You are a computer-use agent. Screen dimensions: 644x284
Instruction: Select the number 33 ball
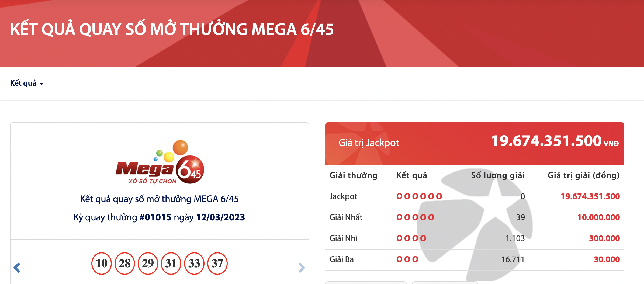pyautogui.click(x=194, y=264)
